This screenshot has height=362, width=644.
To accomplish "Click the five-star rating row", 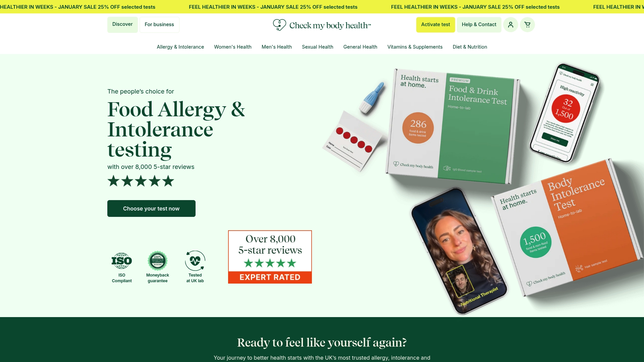I will pos(141,181).
